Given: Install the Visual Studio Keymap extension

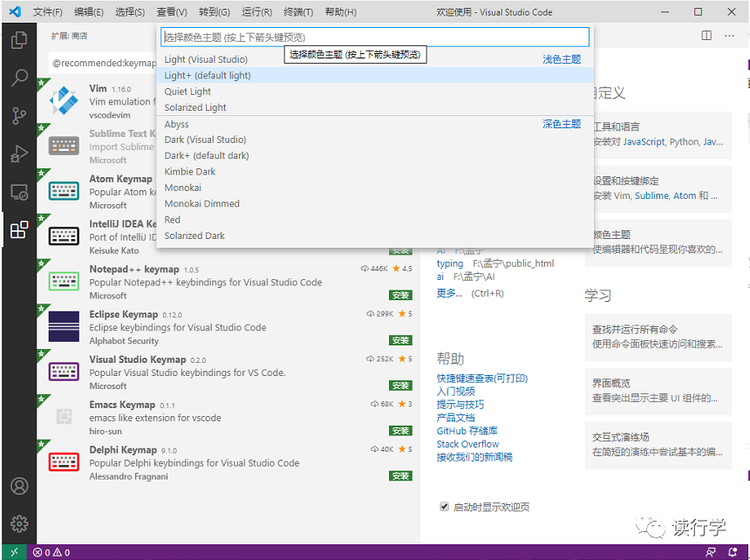Looking at the screenshot, I should coord(400,386).
